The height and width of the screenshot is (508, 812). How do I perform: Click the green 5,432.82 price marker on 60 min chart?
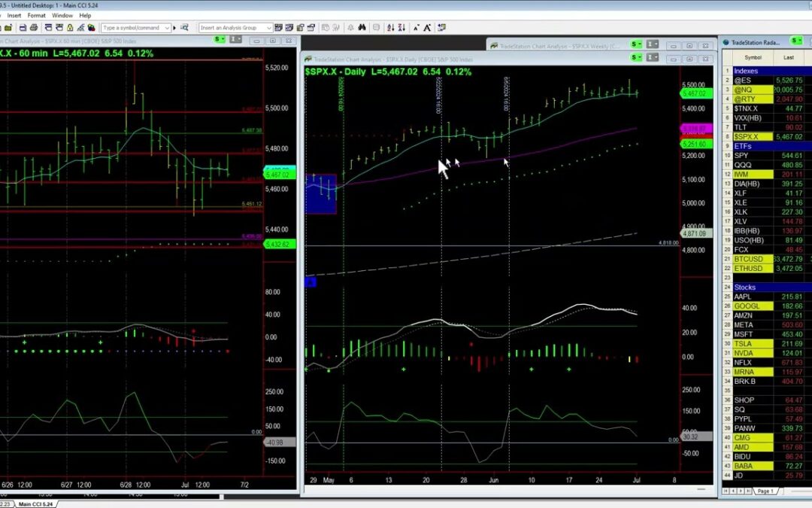pos(280,244)
